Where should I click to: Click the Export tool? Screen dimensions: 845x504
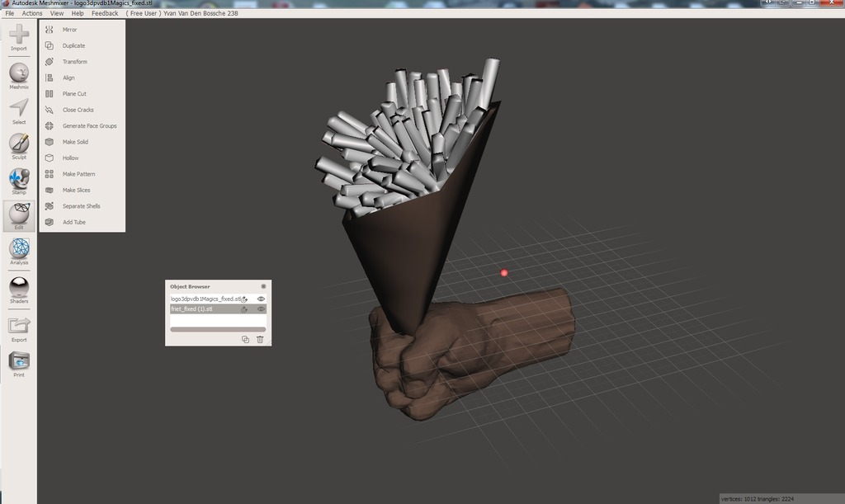(19, 330)
